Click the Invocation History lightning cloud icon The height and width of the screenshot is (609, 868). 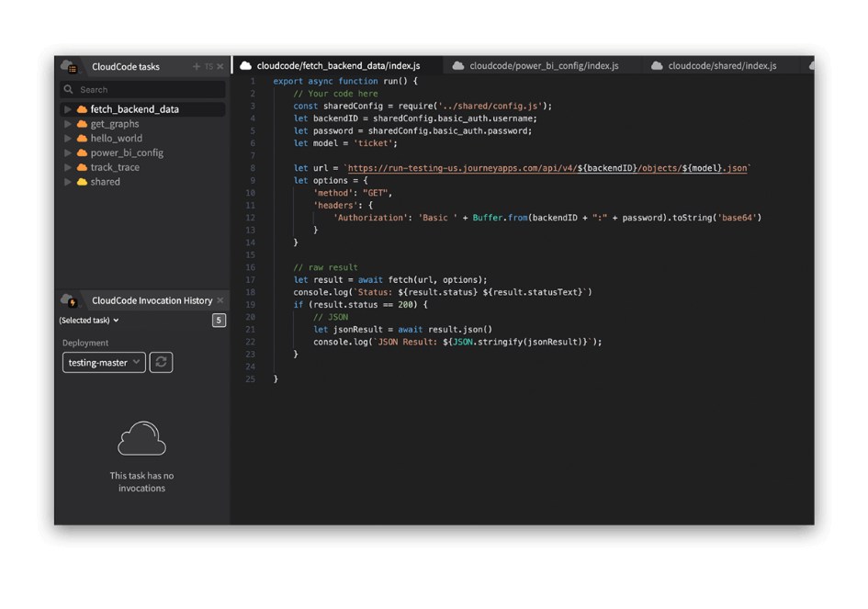coord(69,300)
